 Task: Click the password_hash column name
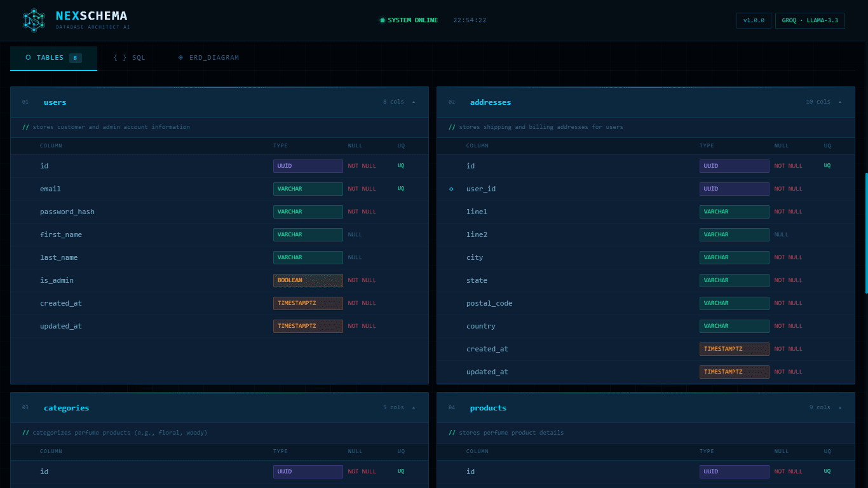(67, 212)
